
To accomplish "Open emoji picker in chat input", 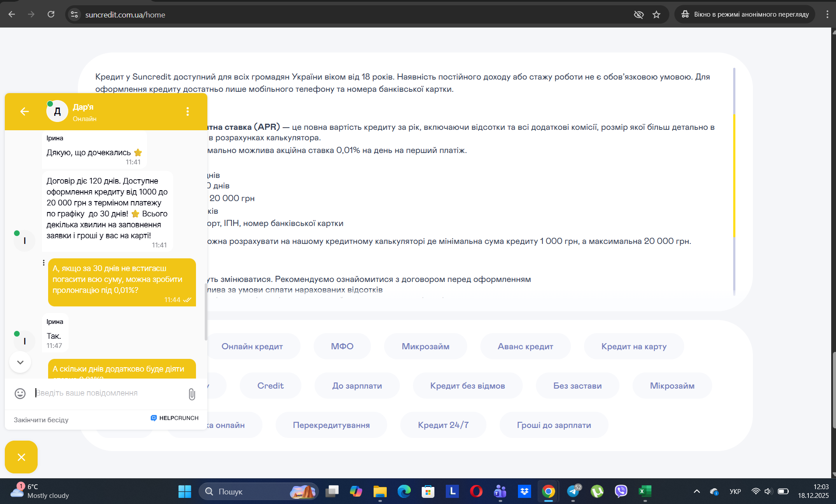I will [20, 393].
